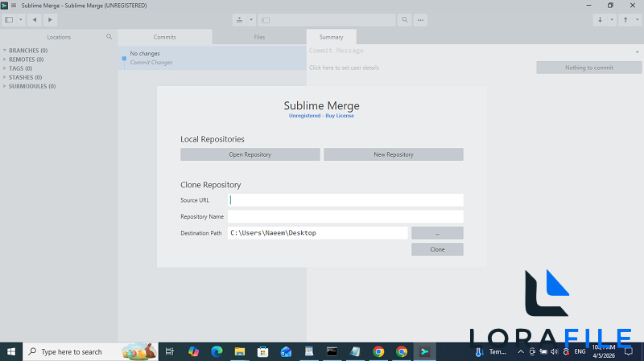Focus the Source URL field
Viewport: 644px width, 361px height.
pyautogui.click(x=345, y=200)
